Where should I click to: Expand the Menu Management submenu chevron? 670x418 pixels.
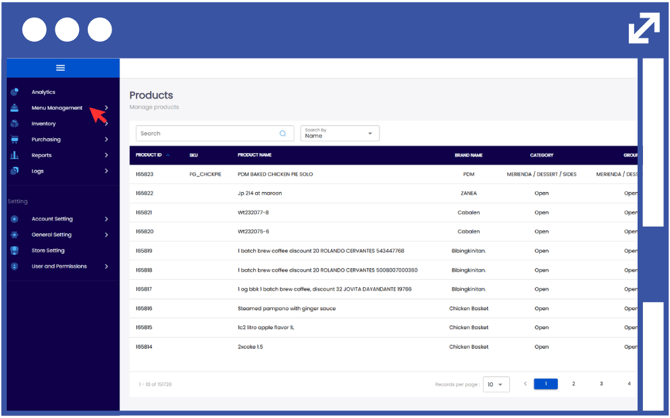(107, 108)
